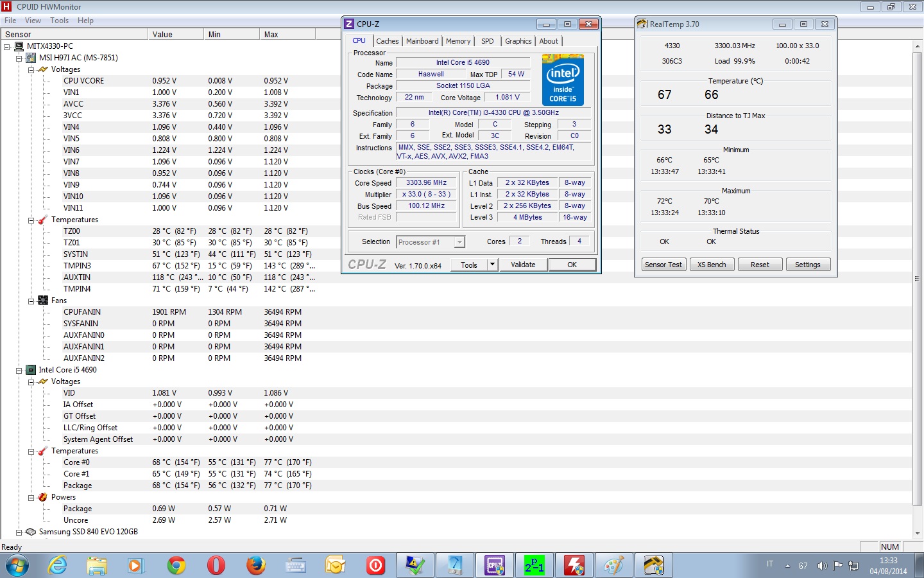924x578 pixels.
Task: Switch to the green 2p-1 Prime95 taskbar icon
Action: click(x=535, y=566)
